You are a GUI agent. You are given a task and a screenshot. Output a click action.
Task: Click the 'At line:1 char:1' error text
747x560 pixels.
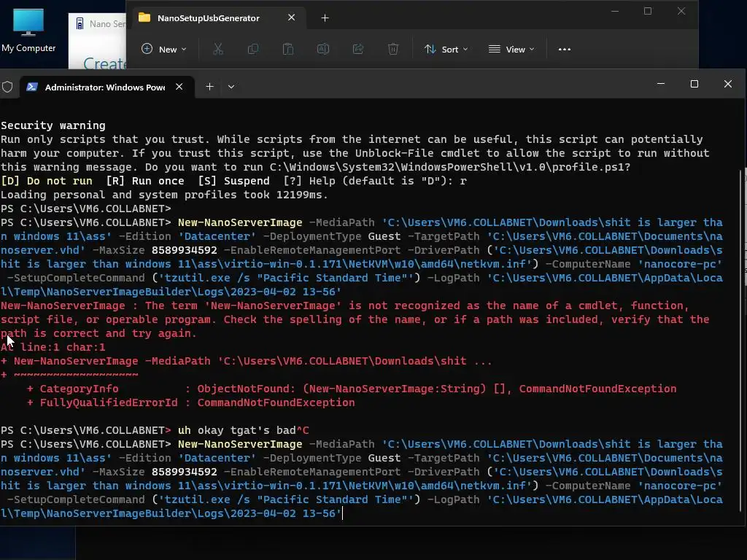[53, 347]
